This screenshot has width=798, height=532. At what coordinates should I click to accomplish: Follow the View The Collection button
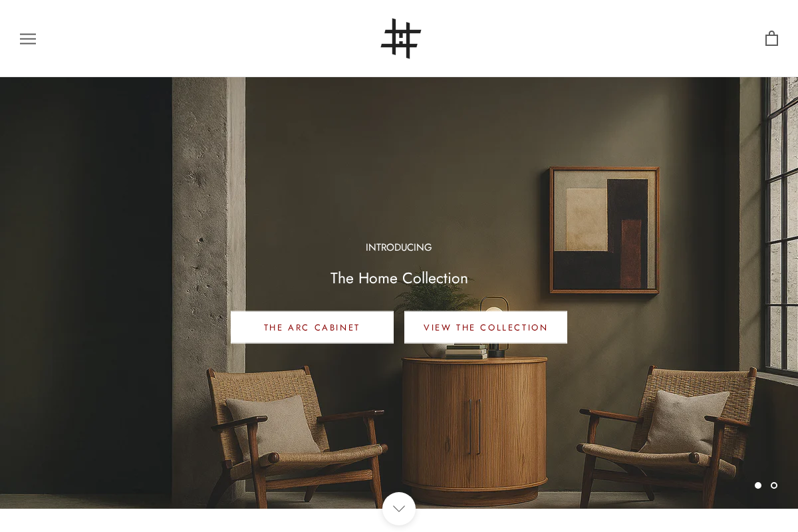[x=485, y=327]
